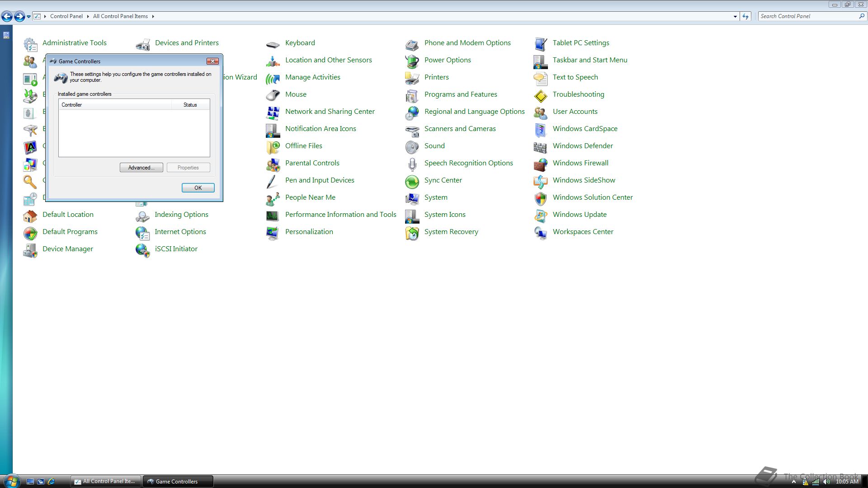
Task: Click the Keyboard icon
Action: point(273,44)
